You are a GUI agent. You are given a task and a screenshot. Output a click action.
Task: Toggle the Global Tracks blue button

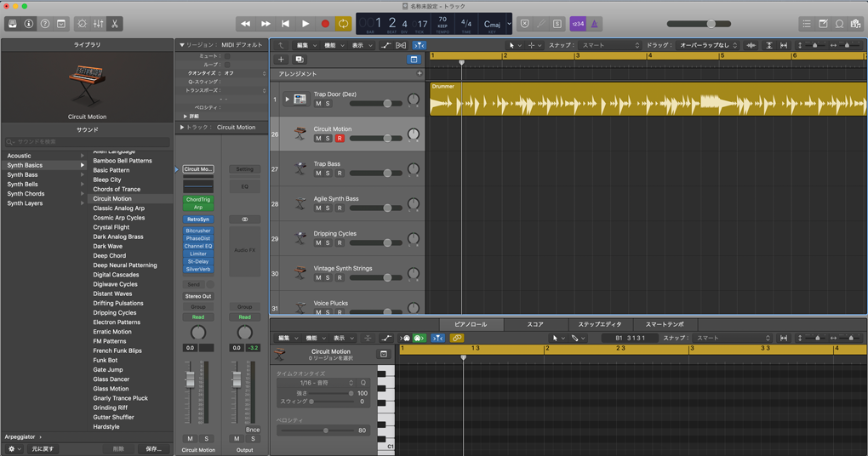[414, 60]
